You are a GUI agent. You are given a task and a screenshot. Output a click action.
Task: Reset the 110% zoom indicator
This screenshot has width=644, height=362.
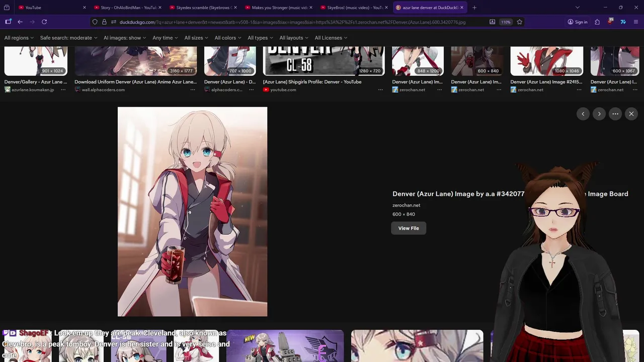(506, 22)
